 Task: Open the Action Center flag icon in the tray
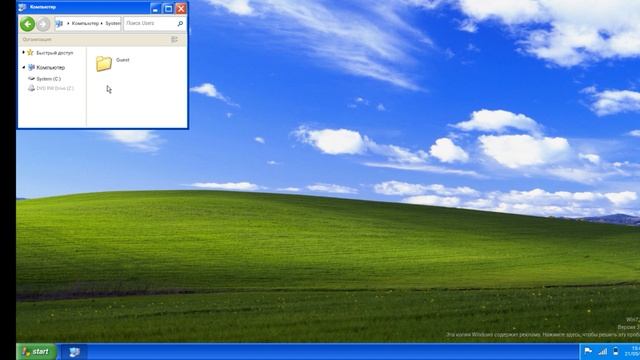pos(588,351)
